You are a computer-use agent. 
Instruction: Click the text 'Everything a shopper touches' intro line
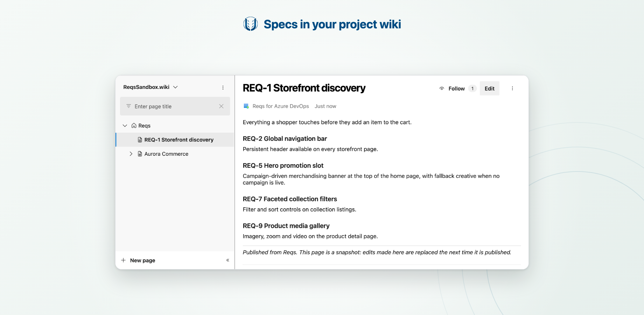(x=327, y=122)
